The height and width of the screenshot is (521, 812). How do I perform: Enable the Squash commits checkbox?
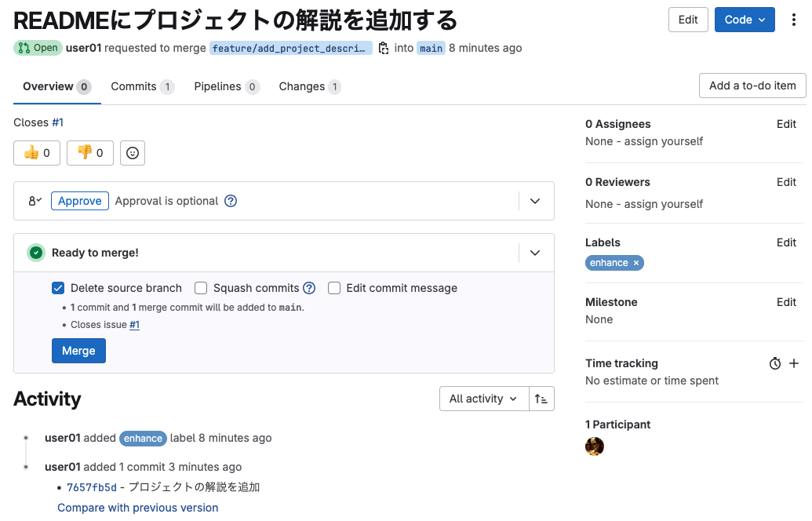[201, 288]
